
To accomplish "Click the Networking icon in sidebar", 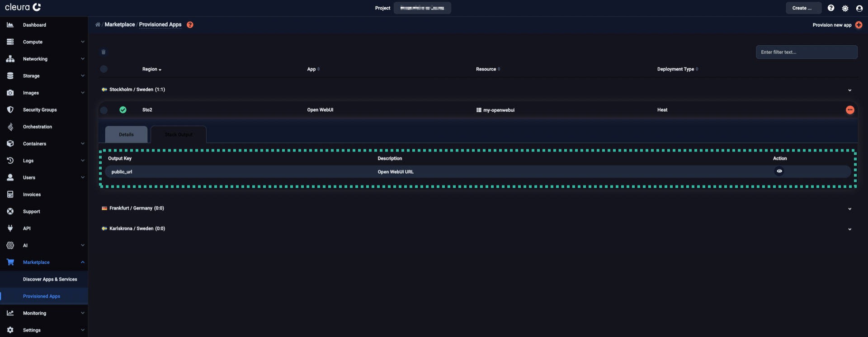I will pyautogui.click(x=10, y=59).
